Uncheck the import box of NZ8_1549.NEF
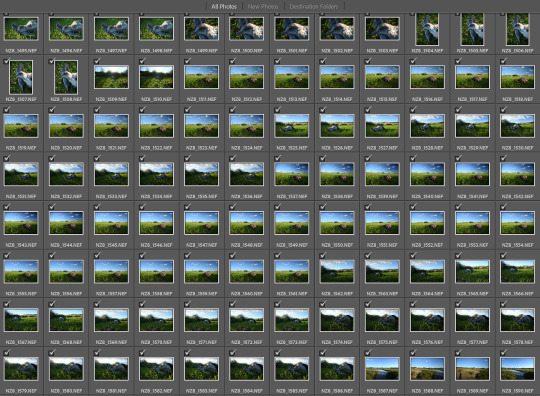Screen dimensions: 540x396 pos(278,207)
